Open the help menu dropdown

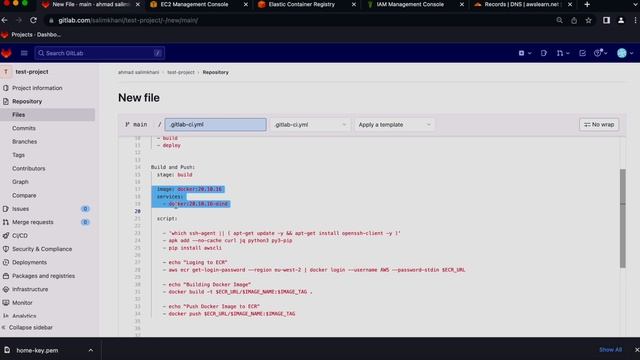[x=600, y=53]
